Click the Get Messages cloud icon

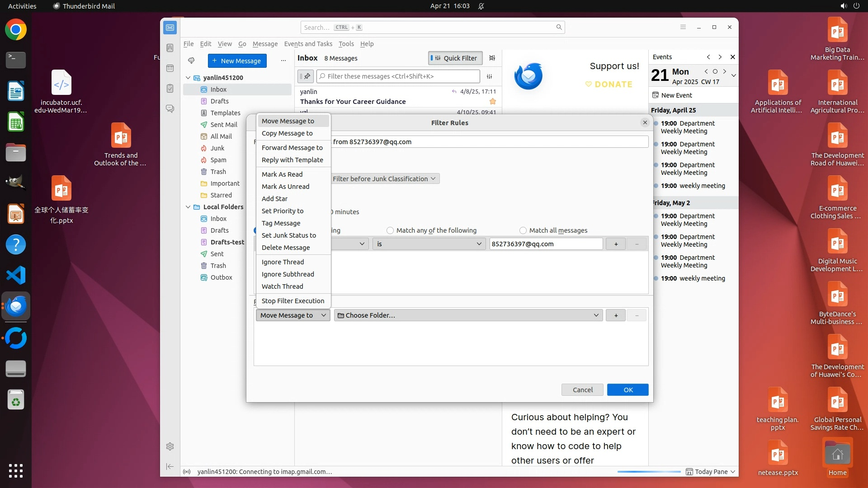191,61
